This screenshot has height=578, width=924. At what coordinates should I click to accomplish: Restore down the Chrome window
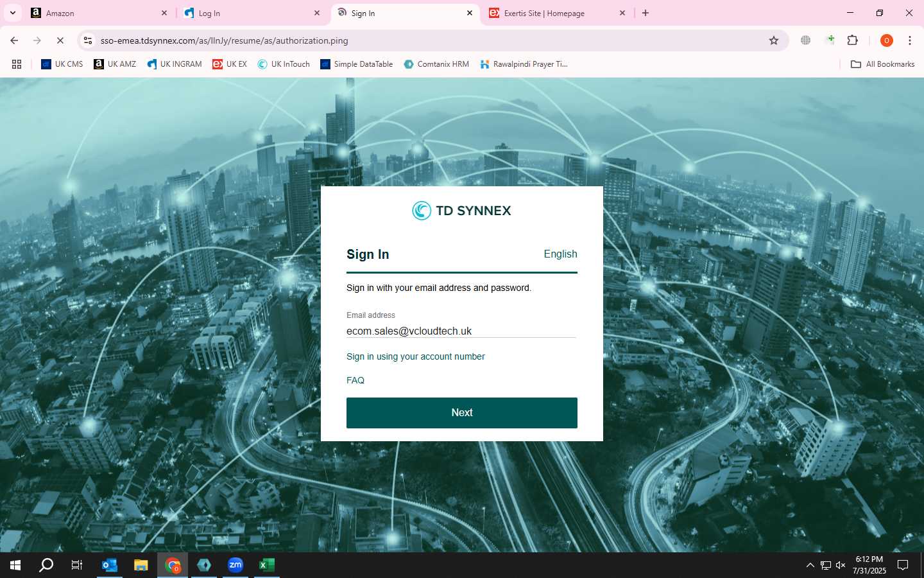tap(880, 13)
